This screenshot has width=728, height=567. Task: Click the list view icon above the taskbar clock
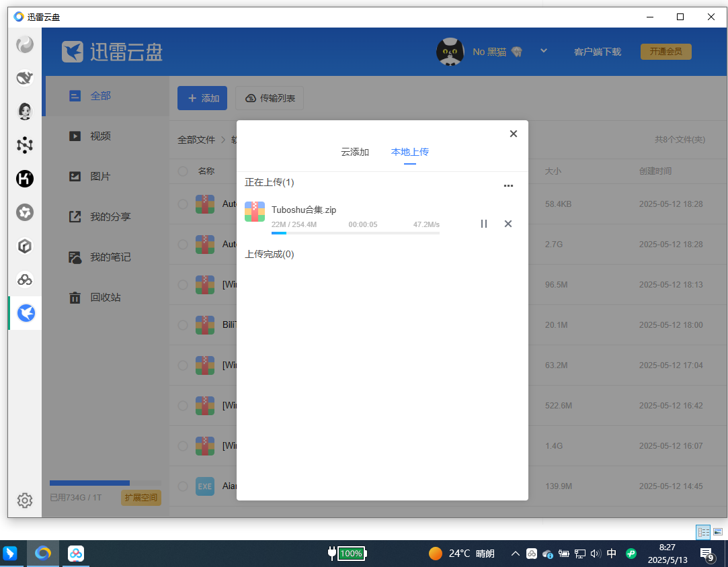click(703, 532)
